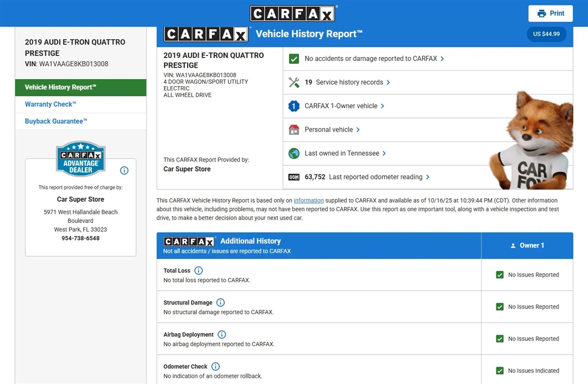Screen dimensions: 588x384
Task: Click the 1-Owner blue badge icon
Action: [x=294, y=106]
